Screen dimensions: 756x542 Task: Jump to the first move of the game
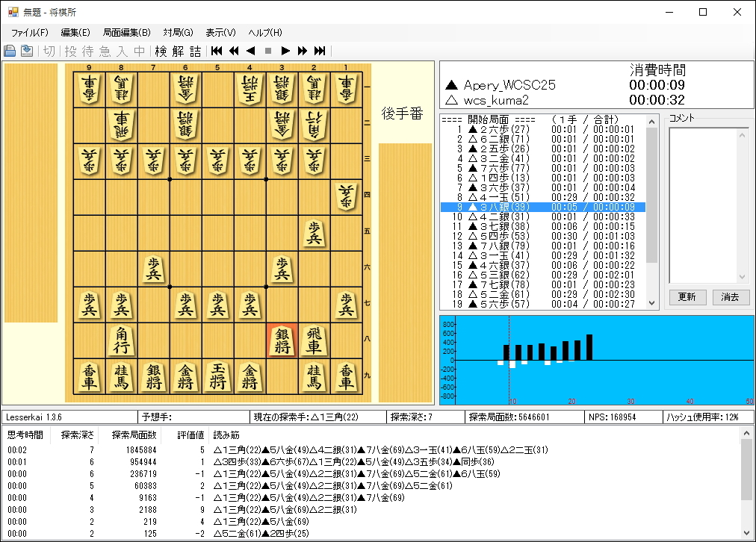click(216, 51)
